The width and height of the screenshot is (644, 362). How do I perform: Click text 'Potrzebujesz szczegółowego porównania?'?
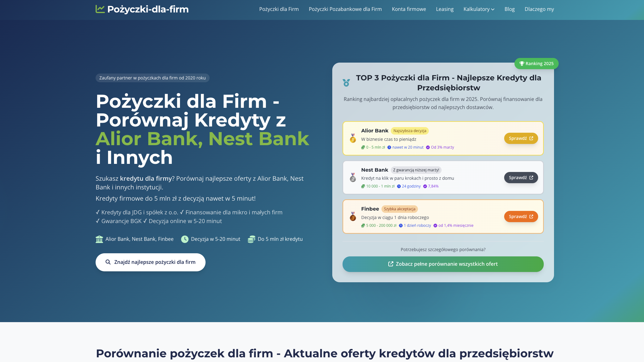pyautogui.click(x=443, y=250)
